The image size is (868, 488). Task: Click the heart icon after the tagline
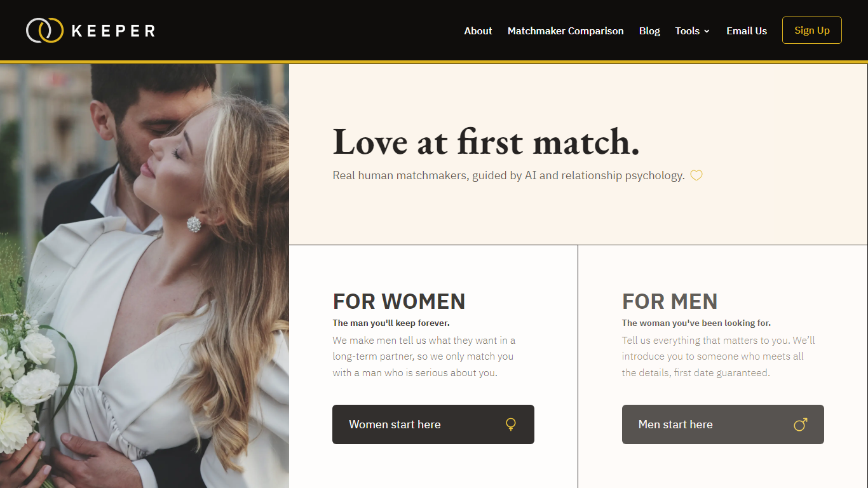696,175
